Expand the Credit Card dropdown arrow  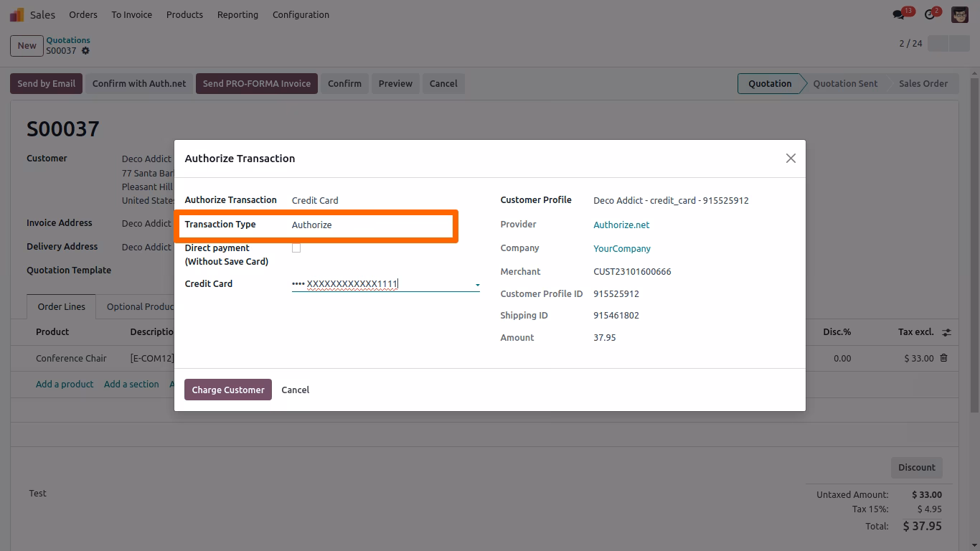point(477,285)
